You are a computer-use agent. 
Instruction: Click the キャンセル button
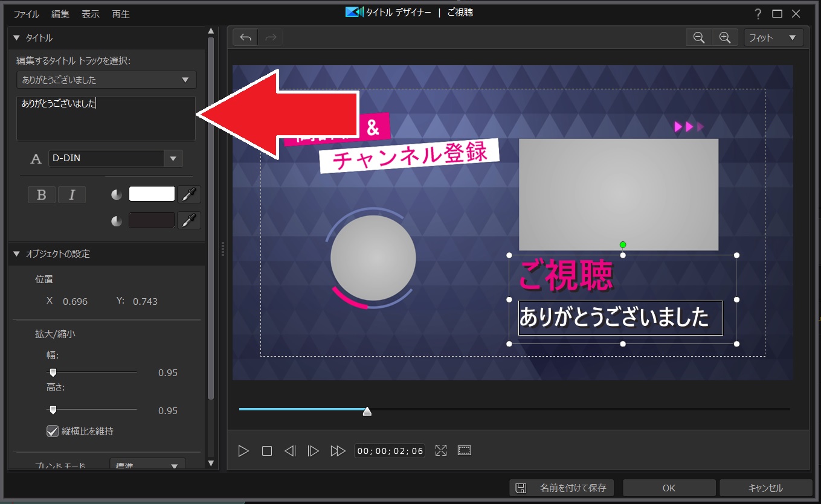(x=765, y=488)
